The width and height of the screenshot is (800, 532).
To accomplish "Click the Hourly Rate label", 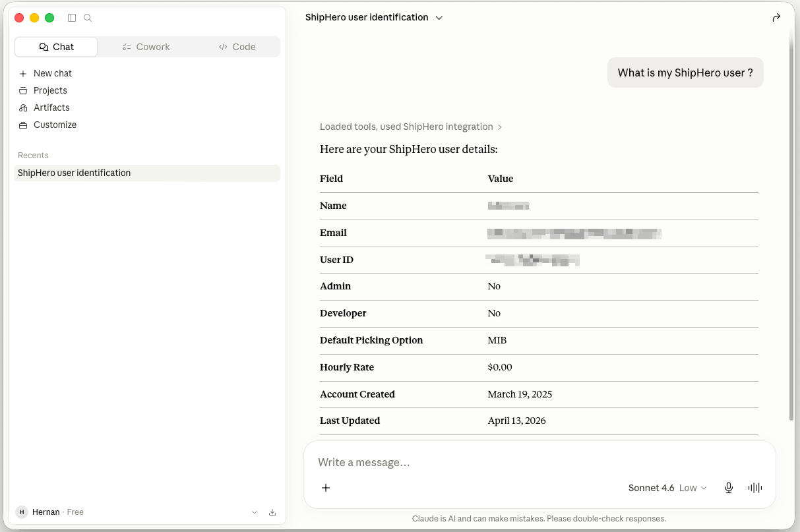I will [347, 367].
